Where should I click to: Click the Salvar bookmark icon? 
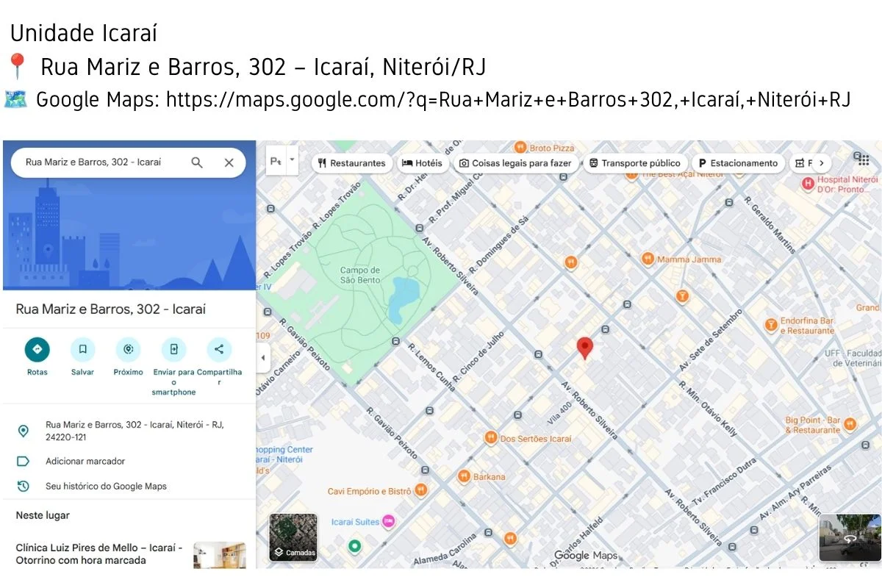(x=83, y=349)
